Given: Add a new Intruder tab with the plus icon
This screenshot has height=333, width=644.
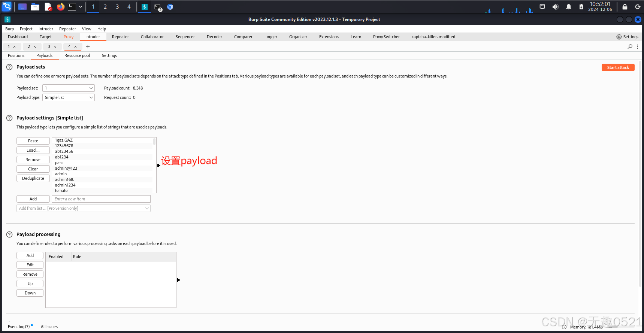Looking at the screenshot, I should point(88,46).
